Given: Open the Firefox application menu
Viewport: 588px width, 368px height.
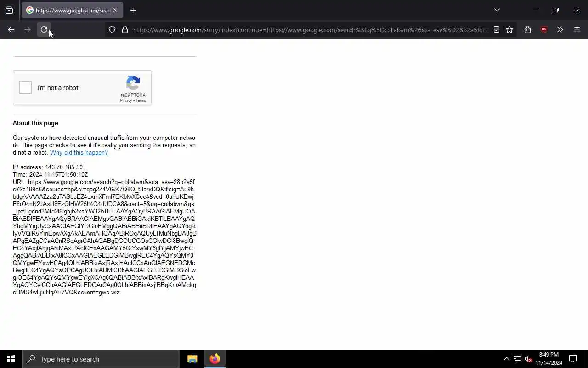Looking at the screenshot, I should pyautogui.click(x=577, y=30).
